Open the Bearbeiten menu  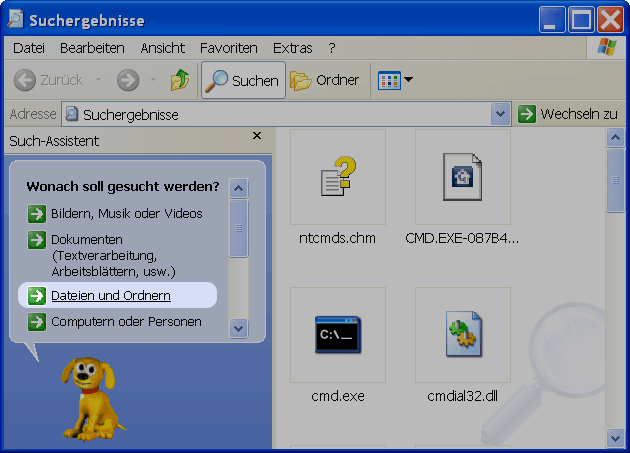coord(92,48)
